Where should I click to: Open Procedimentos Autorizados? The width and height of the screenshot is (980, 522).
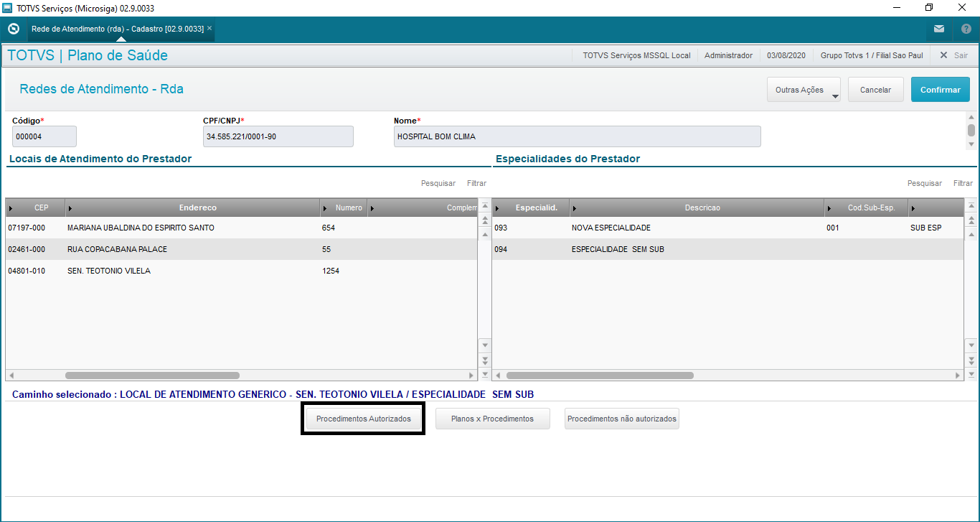(364, 419)
